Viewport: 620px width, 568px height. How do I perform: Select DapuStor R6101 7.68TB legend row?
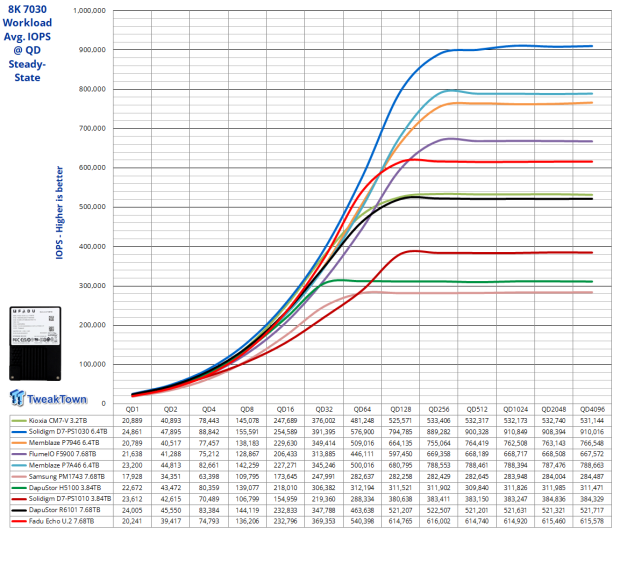pos(61,510)
